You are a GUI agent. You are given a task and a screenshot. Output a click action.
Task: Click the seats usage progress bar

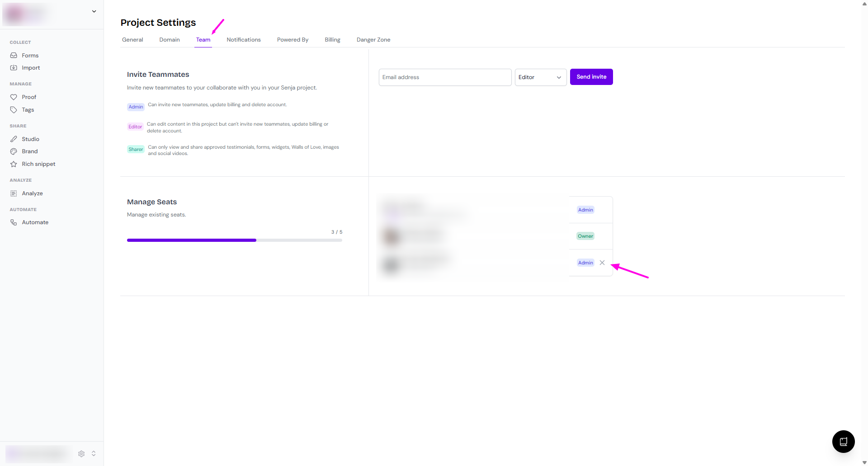[234, 240]
